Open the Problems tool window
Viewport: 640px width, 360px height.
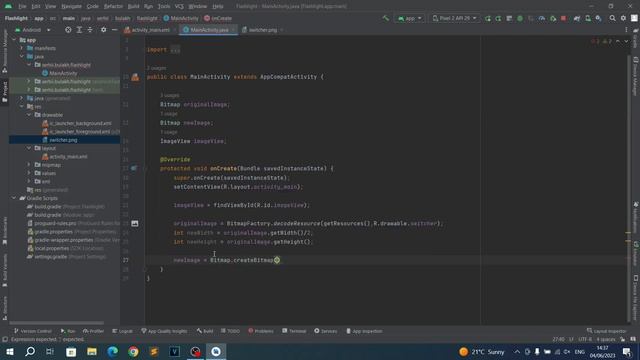tap(261, 331)
